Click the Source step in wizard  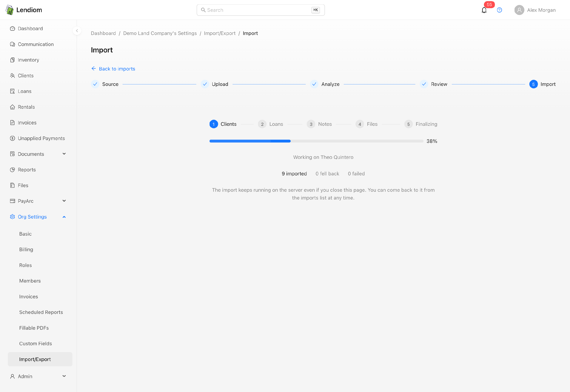[x=105, y=84]
